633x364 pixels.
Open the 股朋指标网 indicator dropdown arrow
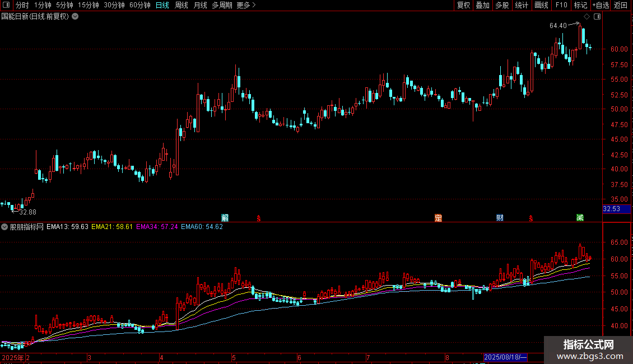[4, 227]
